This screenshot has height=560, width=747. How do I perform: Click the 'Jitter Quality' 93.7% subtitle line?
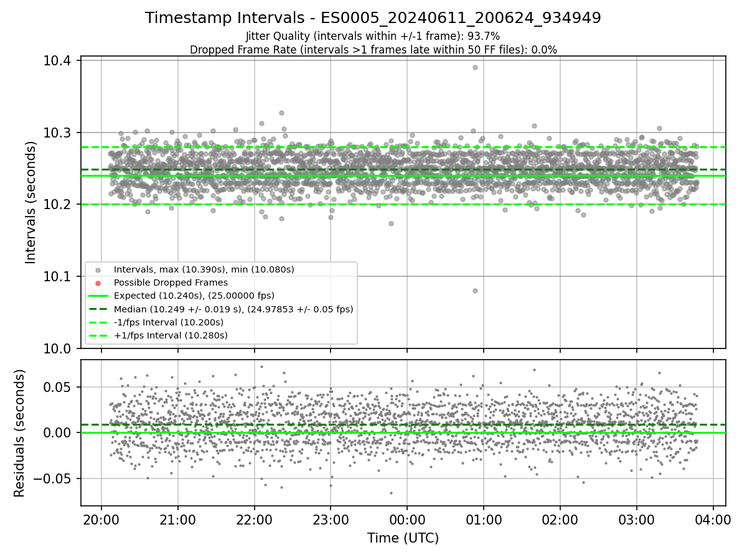373,36
